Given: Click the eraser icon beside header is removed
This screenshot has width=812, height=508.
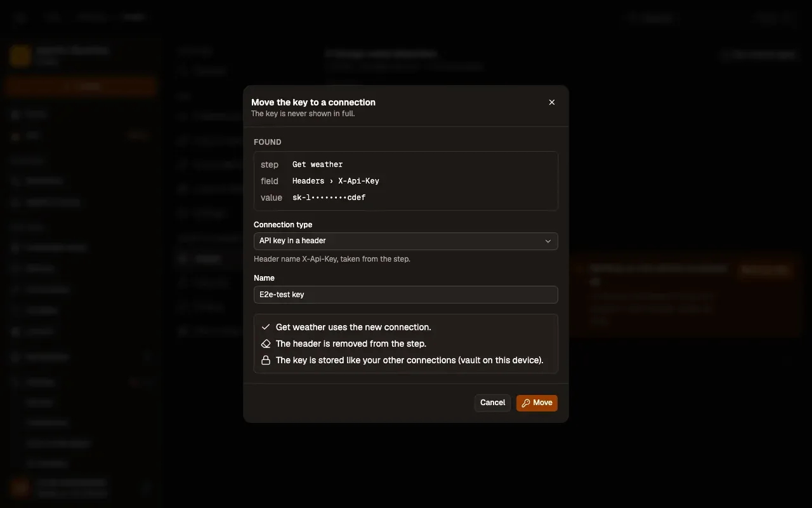Looking at the screenshot, I should point(266,344).
